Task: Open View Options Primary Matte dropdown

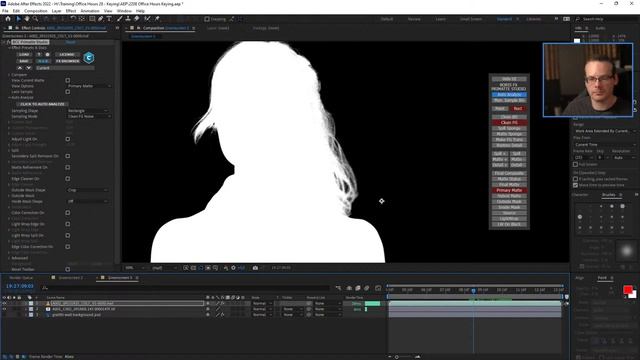Action: tap(89, 86)
